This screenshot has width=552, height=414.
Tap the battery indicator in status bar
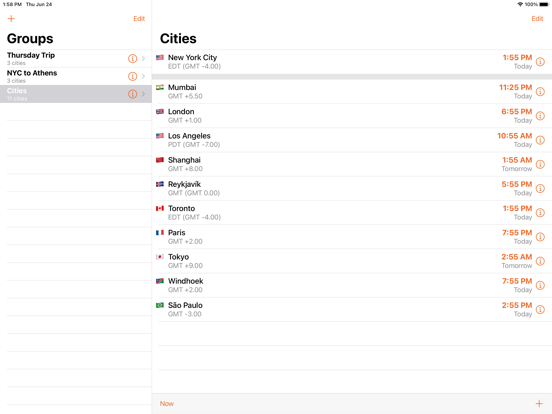[544, 4]
